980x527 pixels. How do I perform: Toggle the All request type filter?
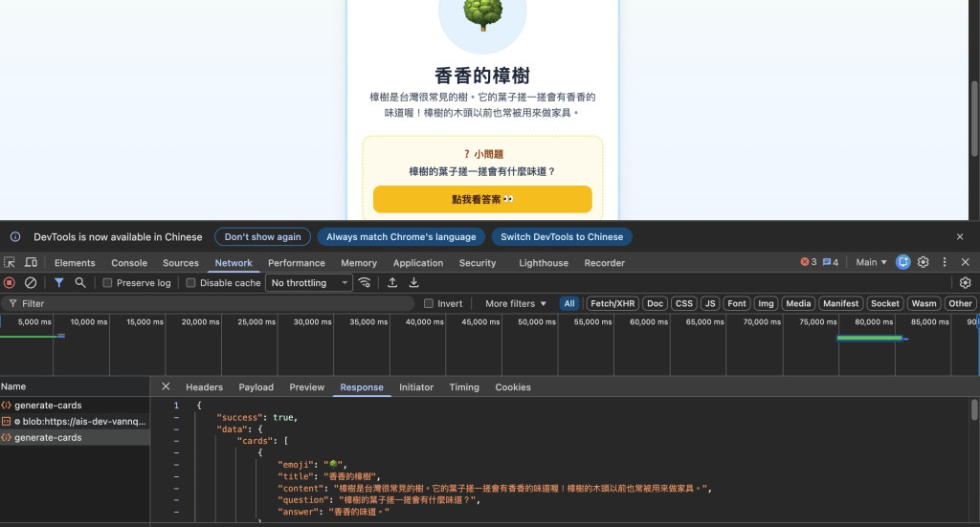click(x=568, y=303)
